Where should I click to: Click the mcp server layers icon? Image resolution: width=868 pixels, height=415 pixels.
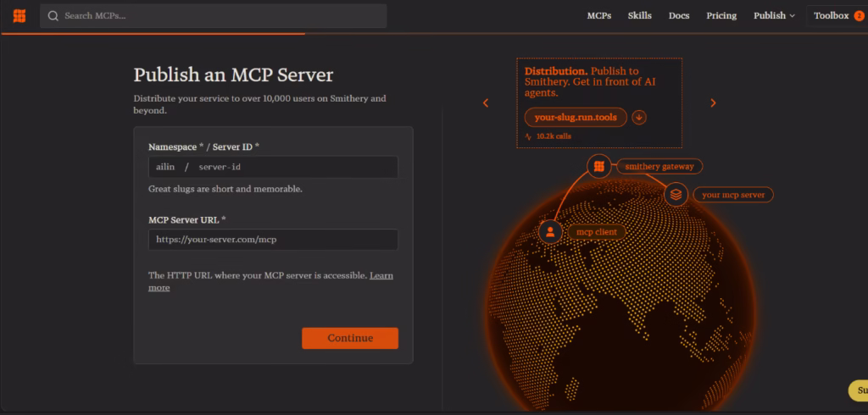click(676, 195)
